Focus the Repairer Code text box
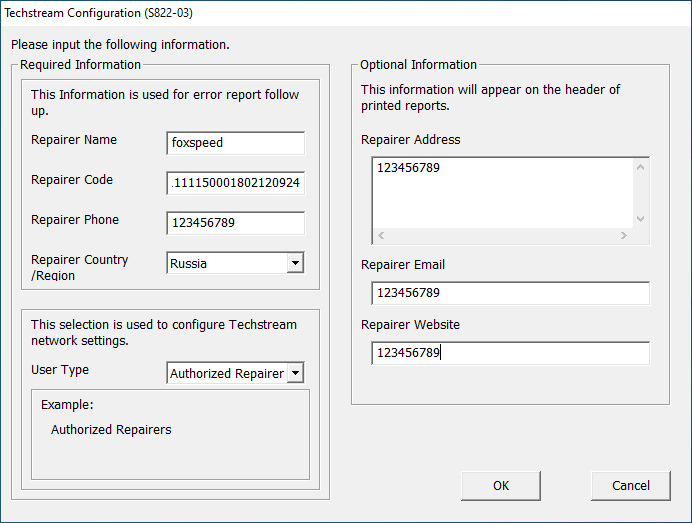This screenshot has width=692, height=523. tap(235, 183)
